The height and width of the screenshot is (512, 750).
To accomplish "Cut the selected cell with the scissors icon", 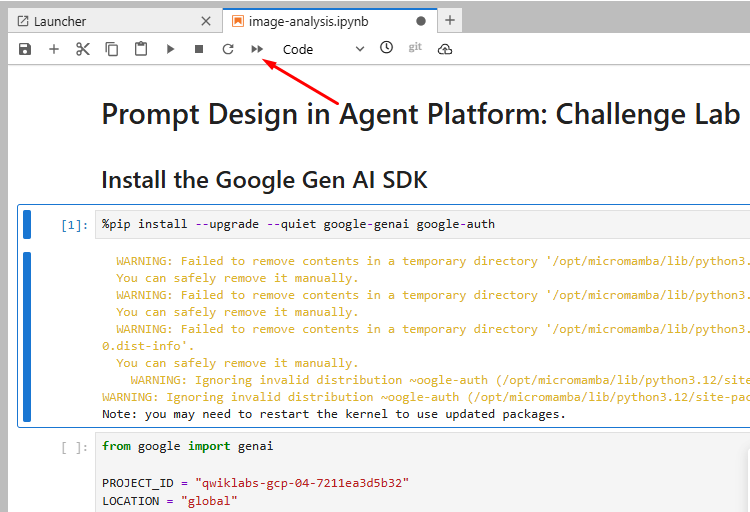I will [x=83, y=49].
